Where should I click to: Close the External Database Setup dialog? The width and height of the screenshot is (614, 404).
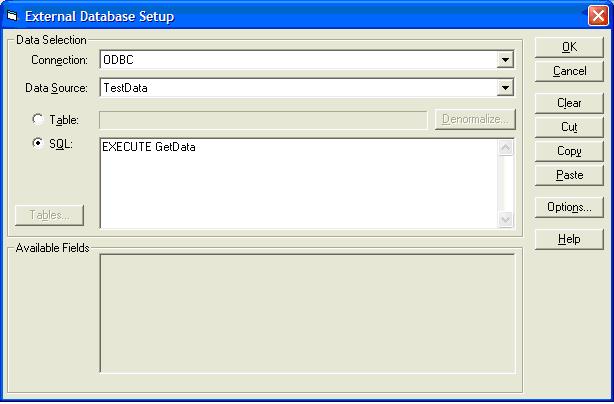point(597,16)
